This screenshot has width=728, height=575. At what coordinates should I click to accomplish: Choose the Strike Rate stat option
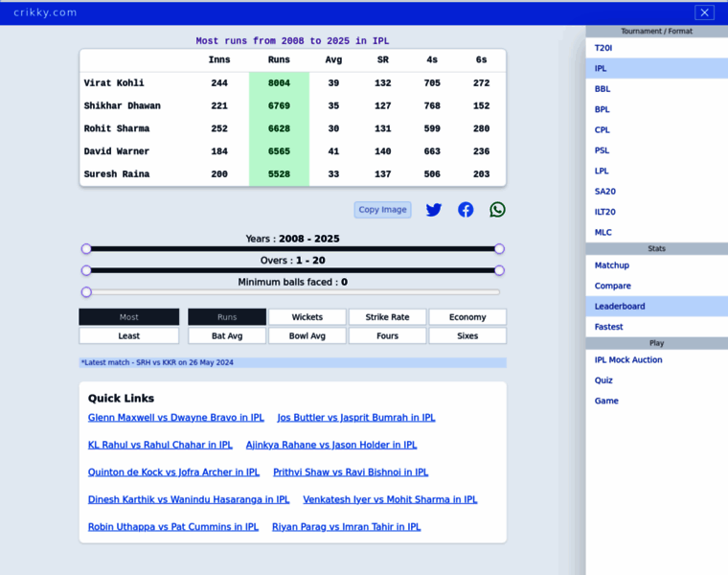tap(387, 317)
